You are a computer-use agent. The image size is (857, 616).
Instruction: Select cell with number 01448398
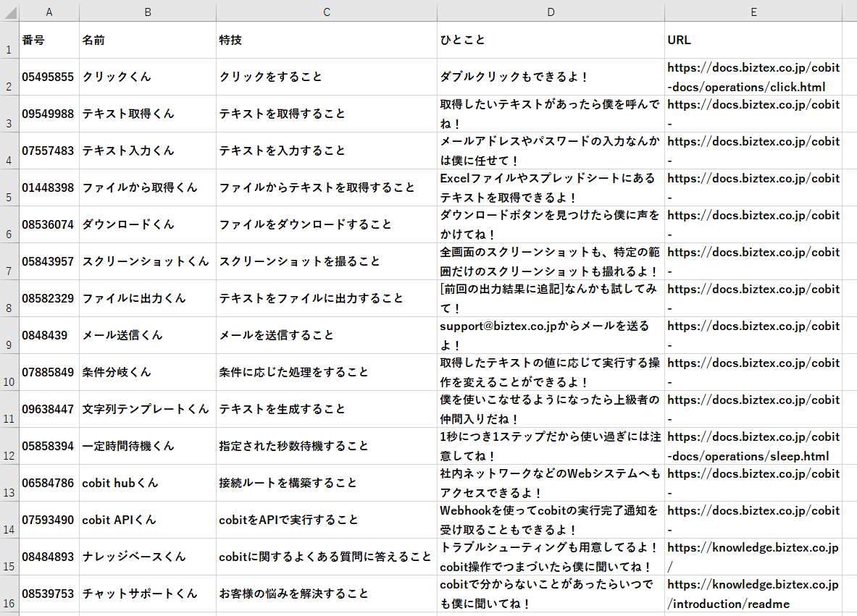pyautogui.click(x=49, y=188)
